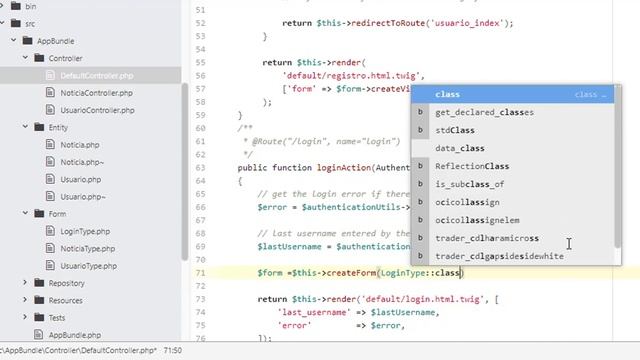Image resolution: width=640 pixels, height=360 pixels.
Task: Click the AppBundle folder icon
Action: 27,40
